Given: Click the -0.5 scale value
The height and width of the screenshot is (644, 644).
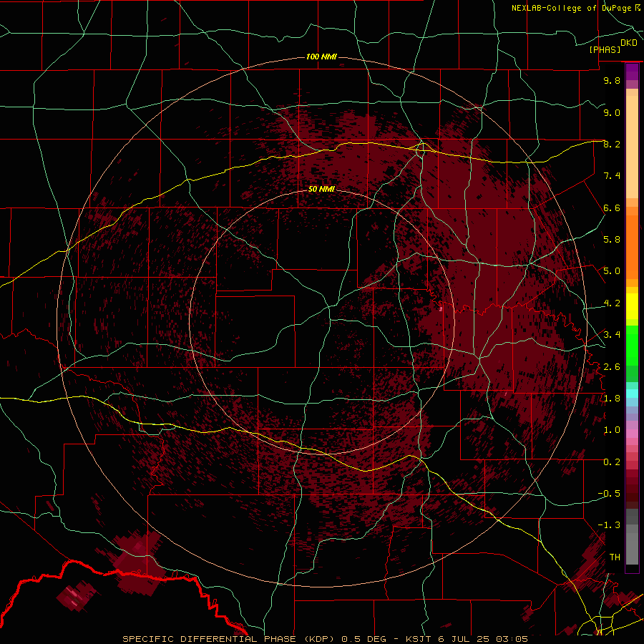Looking at the screenshot, I should (x=609, y=494).
